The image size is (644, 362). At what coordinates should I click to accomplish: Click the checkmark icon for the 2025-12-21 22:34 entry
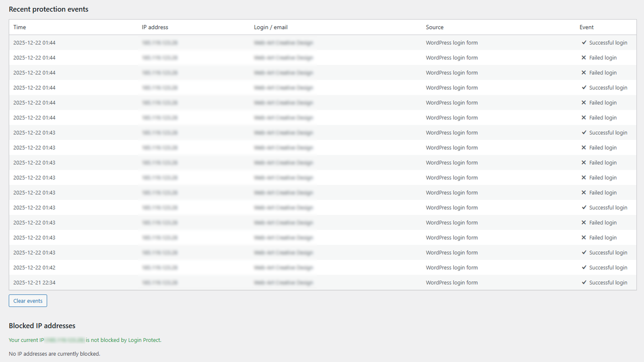coord(584,282)
